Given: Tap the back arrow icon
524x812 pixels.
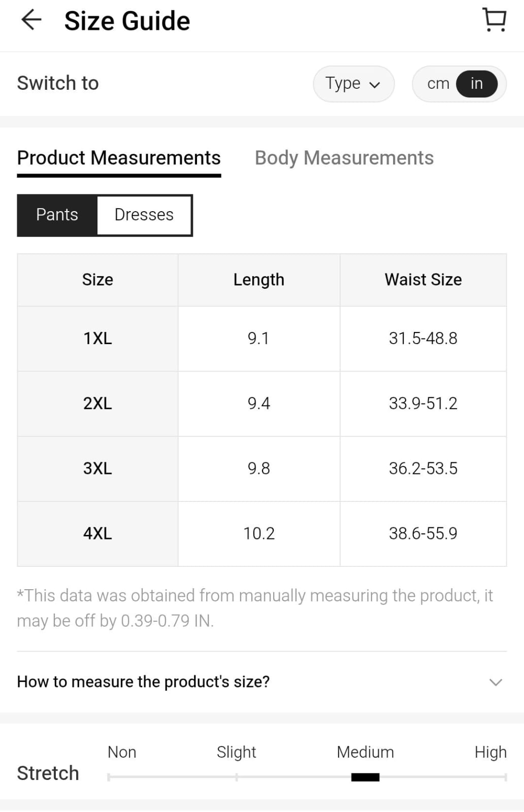Looking at the screenshot, I should click(31, 20).
